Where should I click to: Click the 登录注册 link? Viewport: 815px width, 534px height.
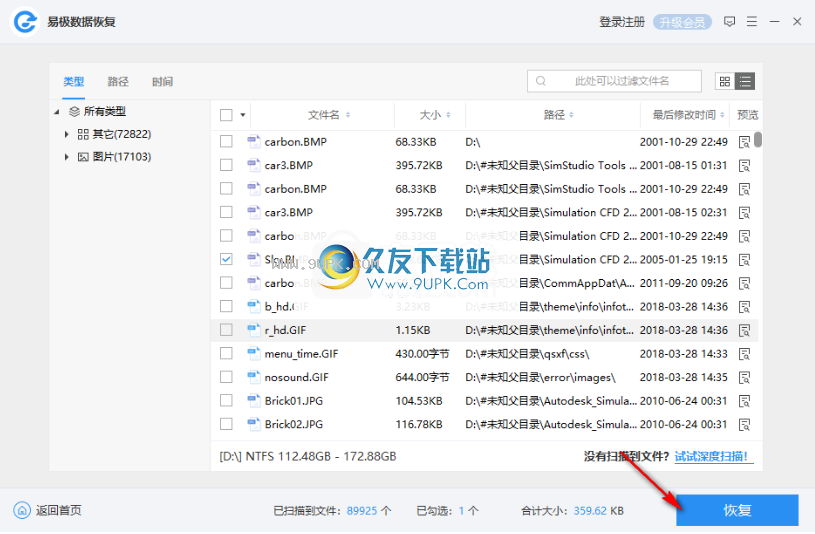pos(622,22)
